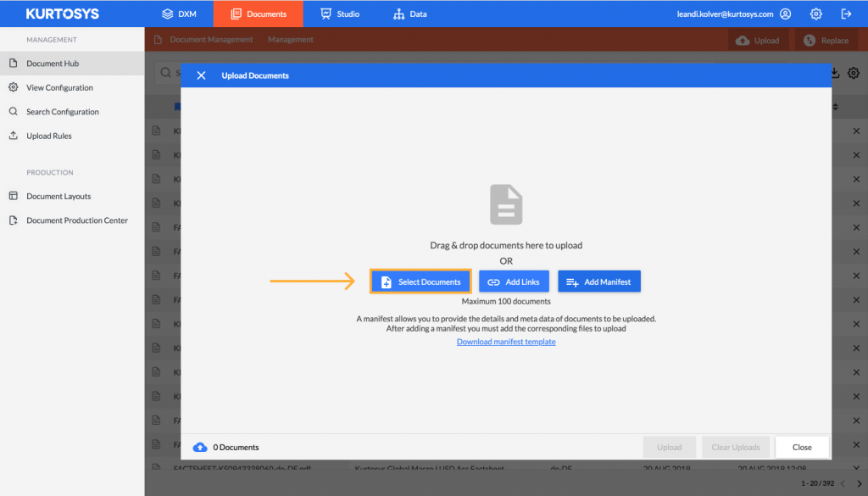Open Document Hub in sidebar
This screenshot has width=868, height=496.
(72, 63)
